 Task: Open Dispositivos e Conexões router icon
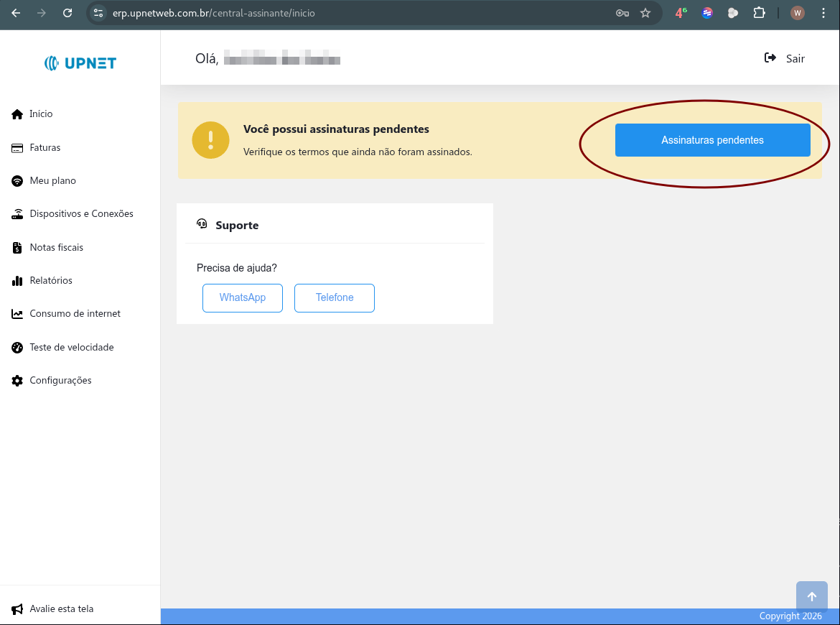pyautogui.click(x=17, y=213)
